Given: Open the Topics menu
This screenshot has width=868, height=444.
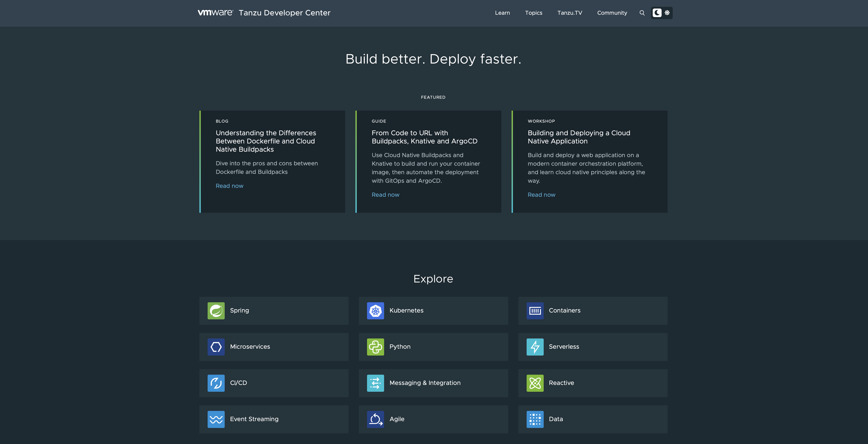Looking at the screenshot, I should (533, 13).
